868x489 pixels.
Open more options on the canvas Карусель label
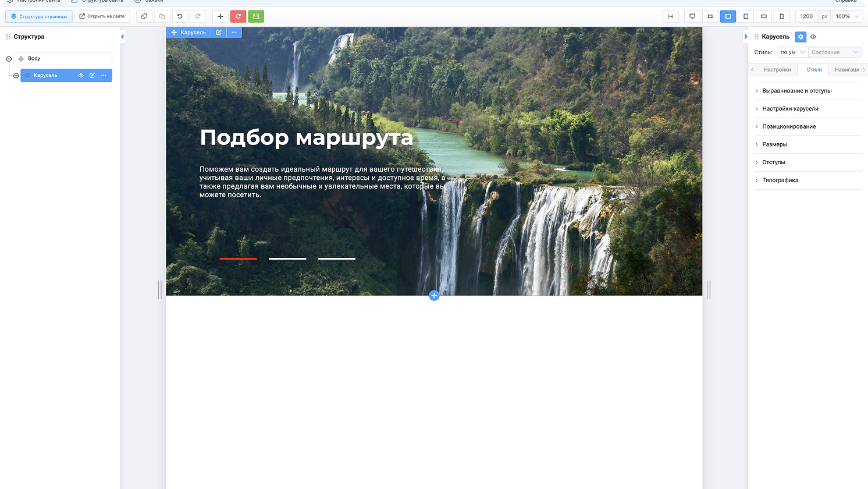(234, 33)
